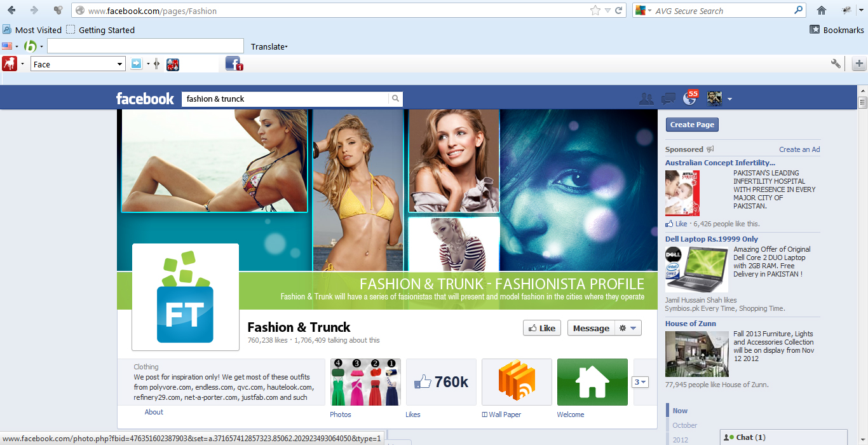Click the Facebook logo in the header
868x445 pixels.
point(145,99)
